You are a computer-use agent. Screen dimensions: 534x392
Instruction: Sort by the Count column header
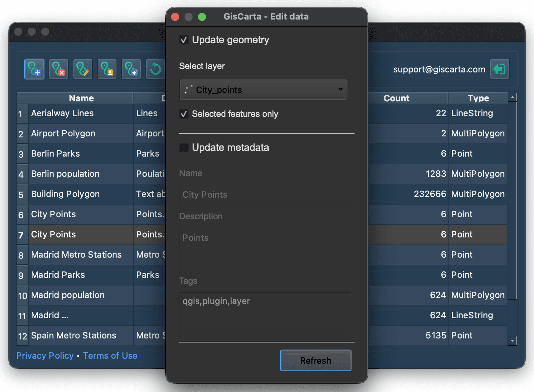coord(396,98)
